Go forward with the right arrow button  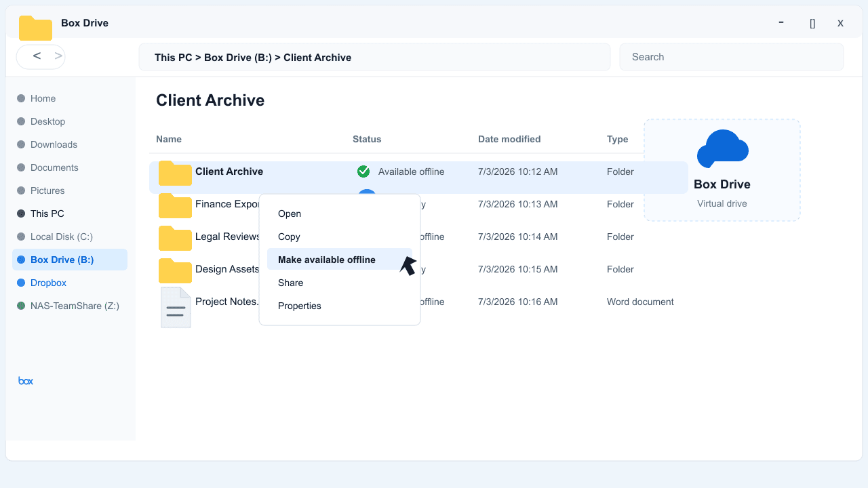pyautogui.click(x=58, y=56)
